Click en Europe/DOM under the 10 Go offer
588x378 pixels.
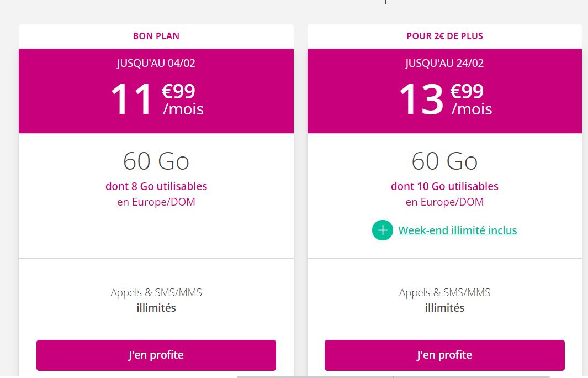(x=444, y=202)
